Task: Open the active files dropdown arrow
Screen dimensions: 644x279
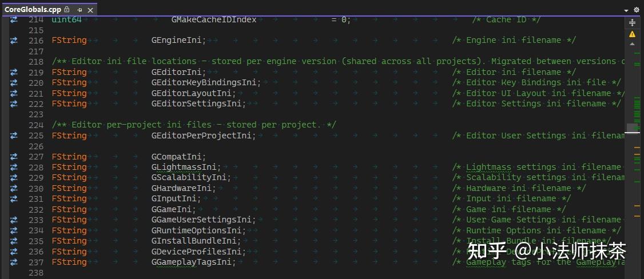Action: [626, 10]
